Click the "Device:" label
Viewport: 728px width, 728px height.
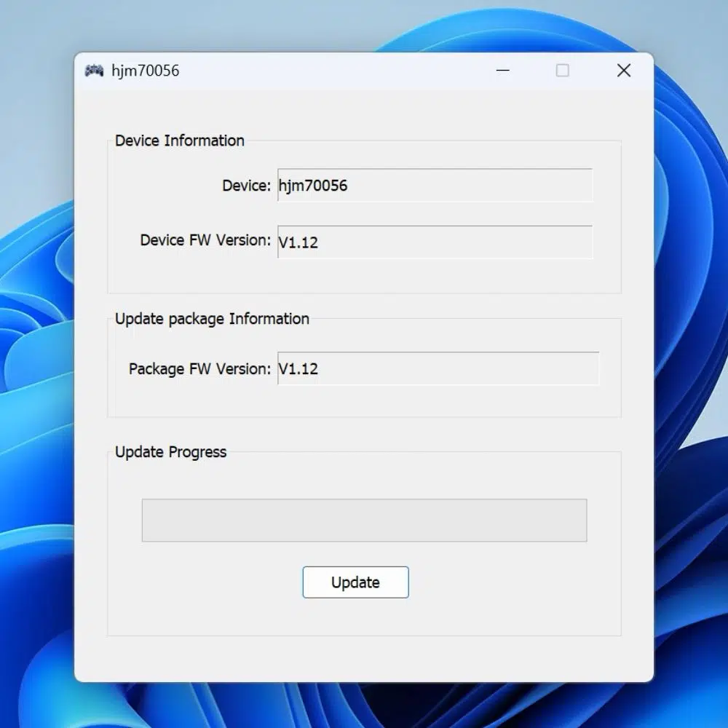pyautogui.click(x=247, y=186)
